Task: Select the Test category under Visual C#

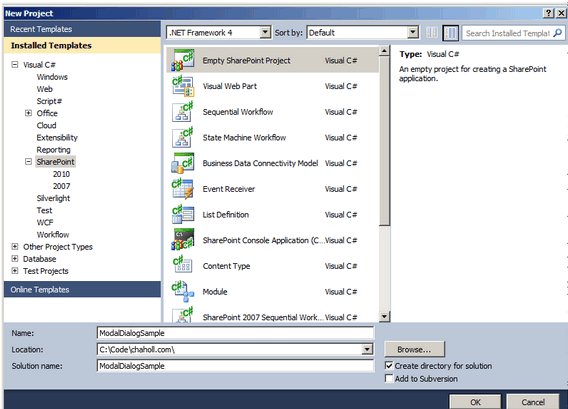Action: coord(44,210)
